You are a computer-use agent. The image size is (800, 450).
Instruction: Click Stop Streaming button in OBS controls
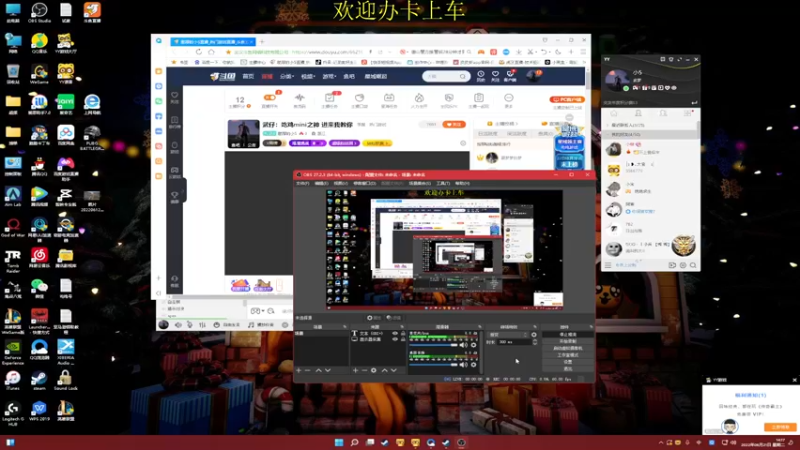568,335
